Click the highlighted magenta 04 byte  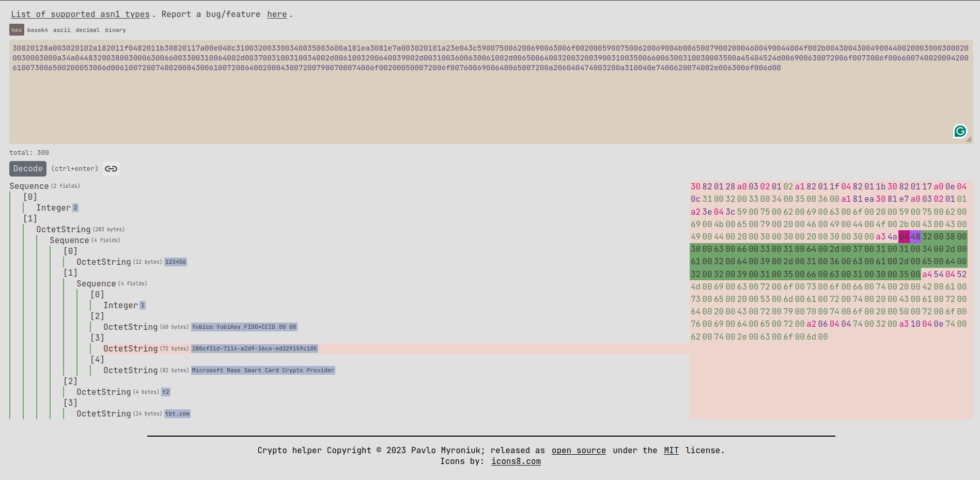click(904, 237)
